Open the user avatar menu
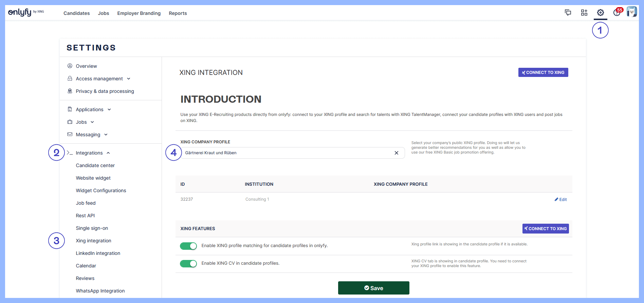Screen dimensions: 644x303 632,12
